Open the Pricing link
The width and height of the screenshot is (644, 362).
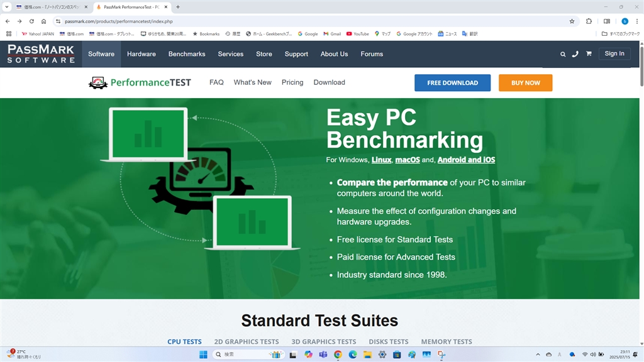coord(292,82)
